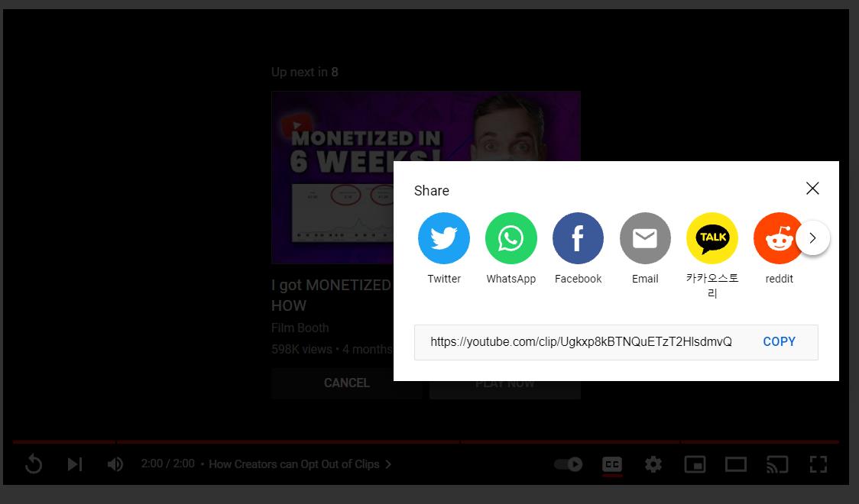The image size is (859, 504).
Task: Click the Twitter label text
Action: 444,279
